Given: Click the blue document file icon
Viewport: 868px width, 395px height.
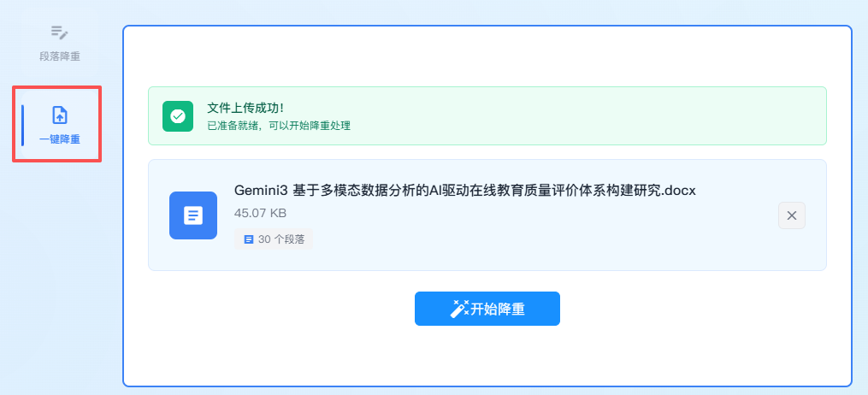Looking at the screenshot, I should [x=193, y=215].
